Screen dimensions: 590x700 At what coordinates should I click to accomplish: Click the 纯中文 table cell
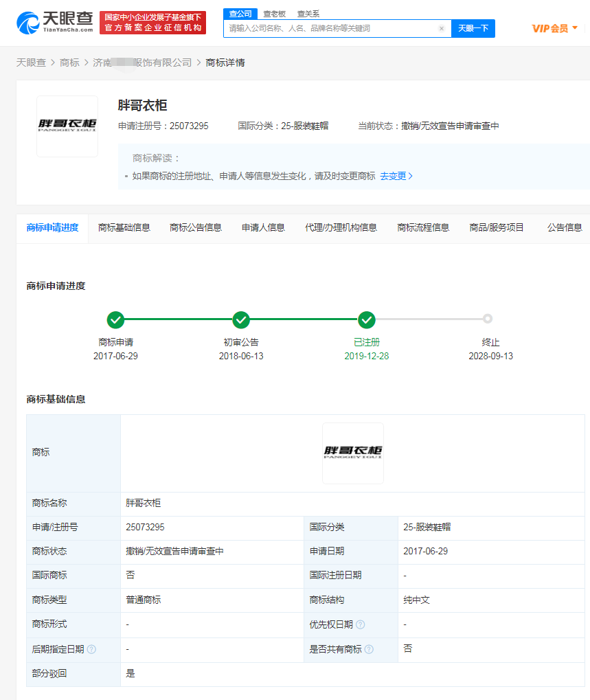[x=491, y=600]
